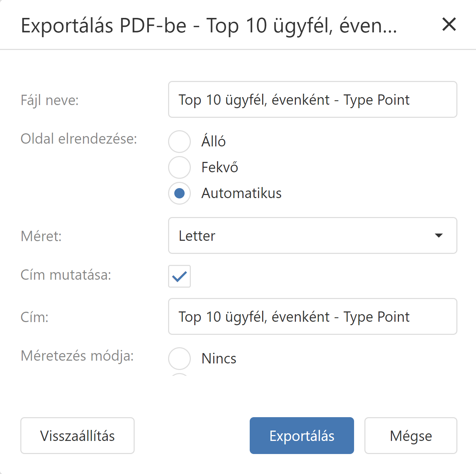The width and height of the screenshot is (476, 474).
Task: Cancel with the Mégse button
Action: [411, 436]
